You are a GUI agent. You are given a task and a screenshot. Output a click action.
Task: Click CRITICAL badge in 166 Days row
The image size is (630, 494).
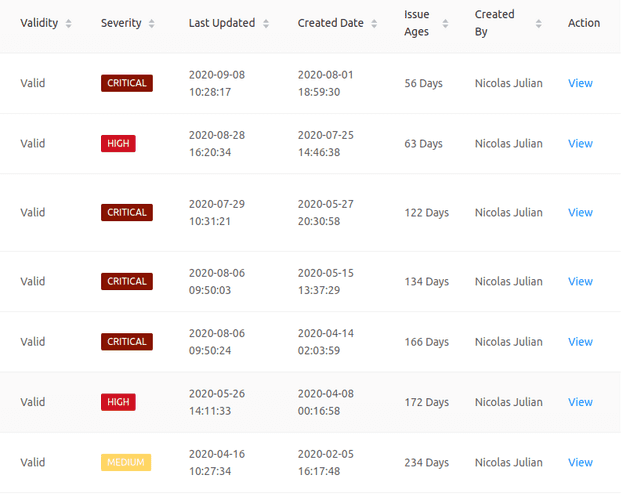[127, 341]
